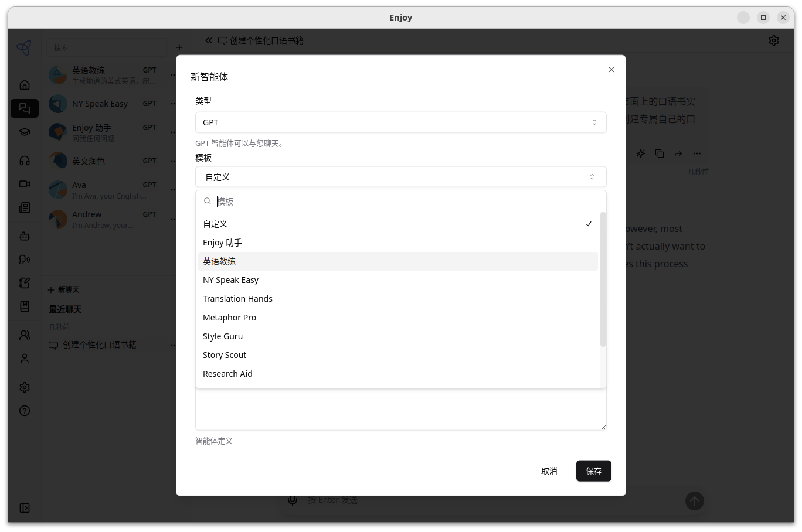This screenshot has width=802, height=532.
Task: Open the 类型 GPT type dropdown
Action: [400, 122]
